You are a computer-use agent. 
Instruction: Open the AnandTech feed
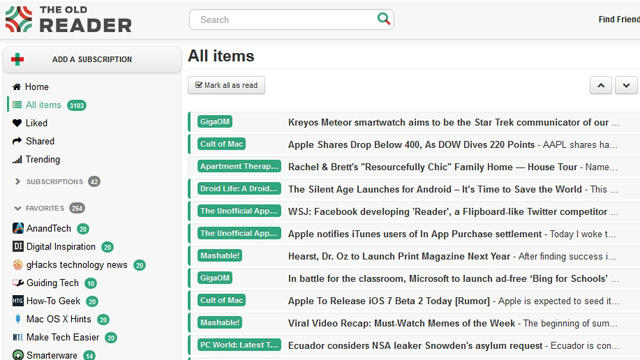(49, 228)
